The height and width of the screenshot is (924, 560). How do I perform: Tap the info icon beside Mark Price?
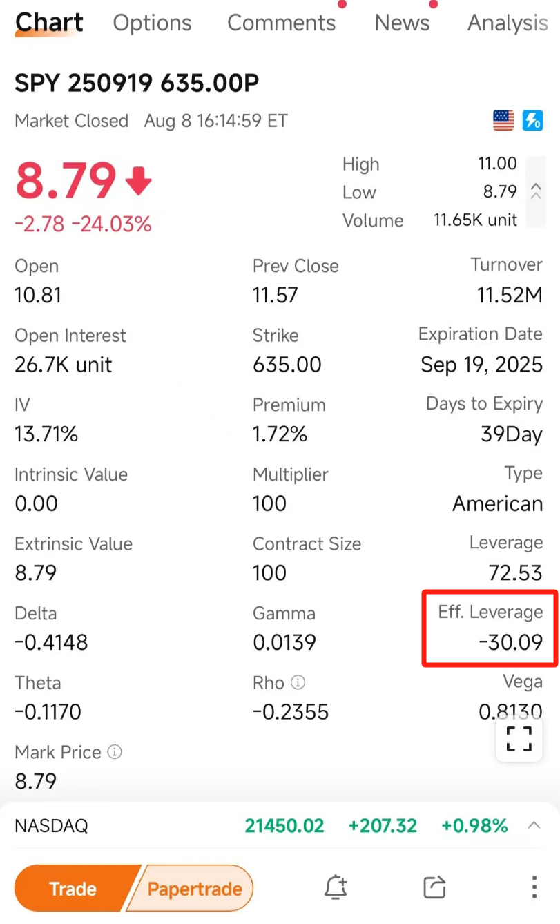pyautogui.click(x=115, y=752)
